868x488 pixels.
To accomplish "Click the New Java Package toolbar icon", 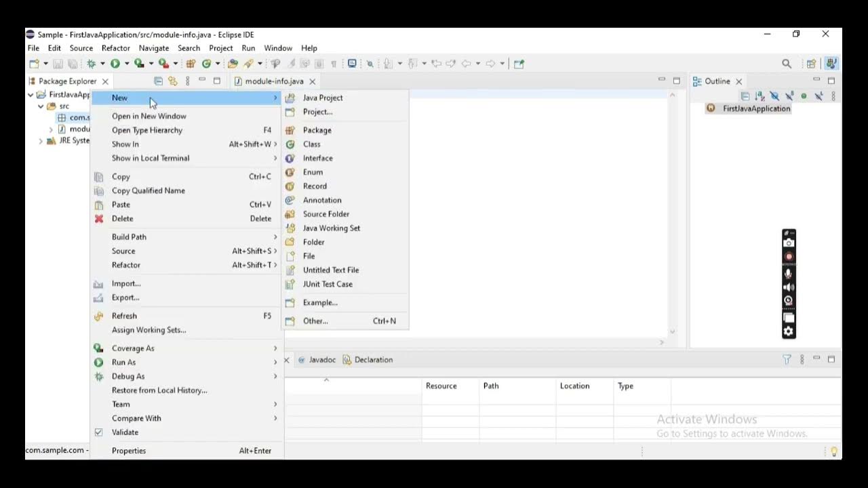I will 191,64.
